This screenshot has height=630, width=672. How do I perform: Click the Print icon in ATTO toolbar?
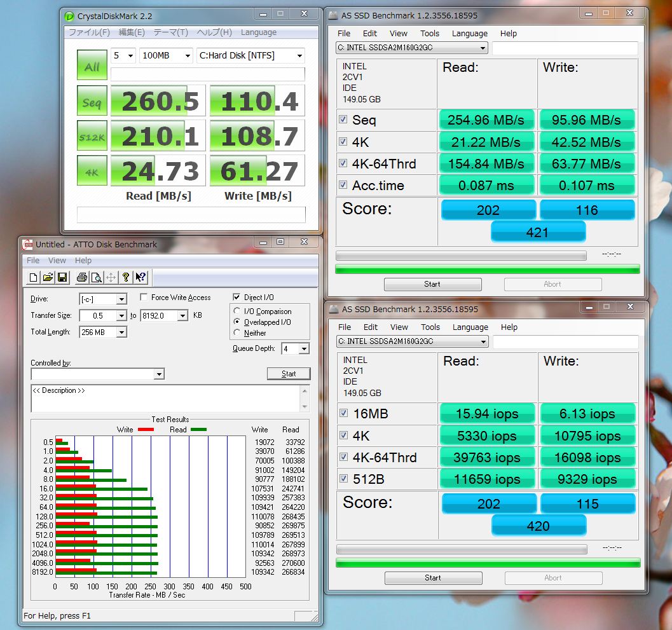click(x=82, y=278)
